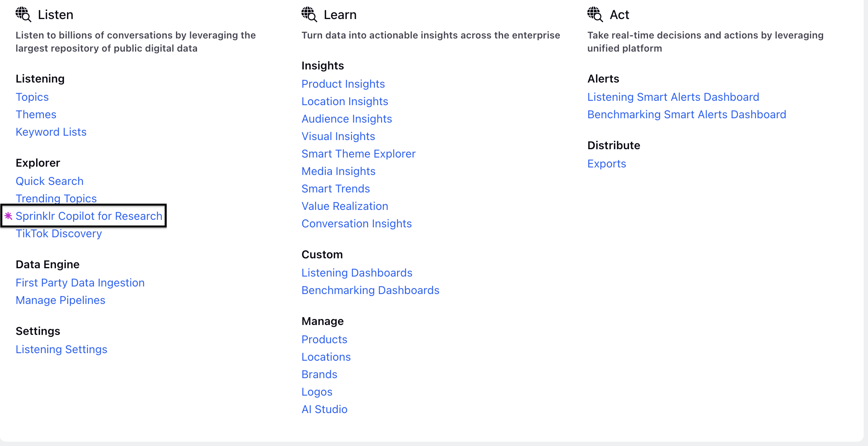Click the globe search icon beside Learn

(x=309, y=14)
